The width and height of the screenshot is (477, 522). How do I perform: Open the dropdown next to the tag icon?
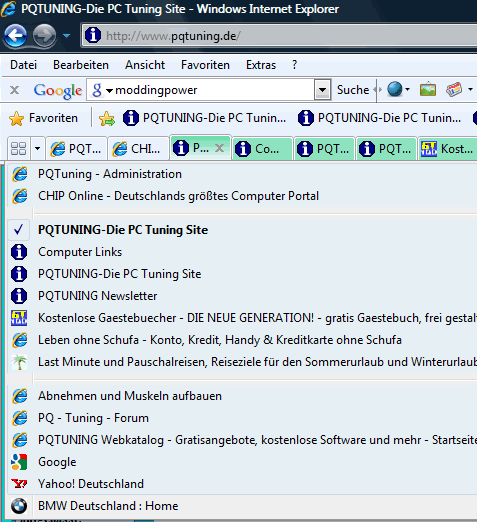coord(470,89)
